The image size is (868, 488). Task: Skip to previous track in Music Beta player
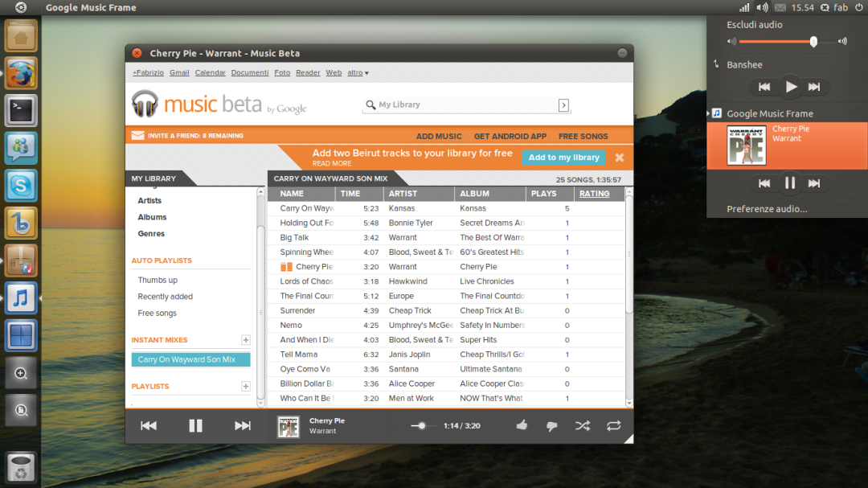[x=149, y=425]
